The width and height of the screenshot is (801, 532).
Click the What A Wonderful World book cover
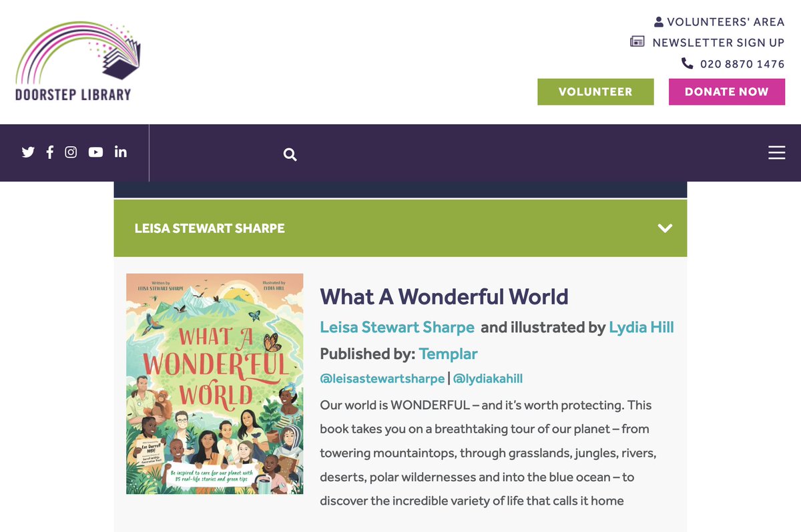point(215,384)
